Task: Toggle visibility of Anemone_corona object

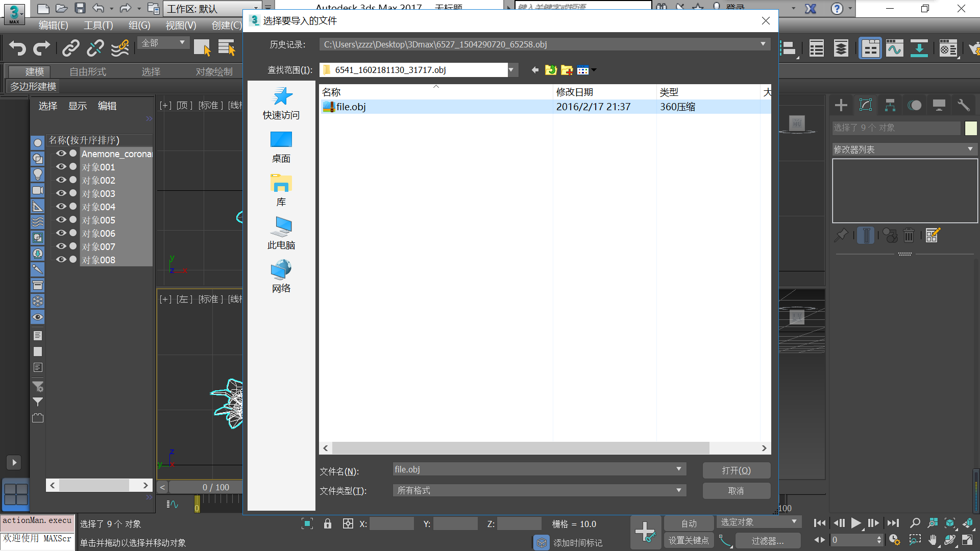Action: 61,154
